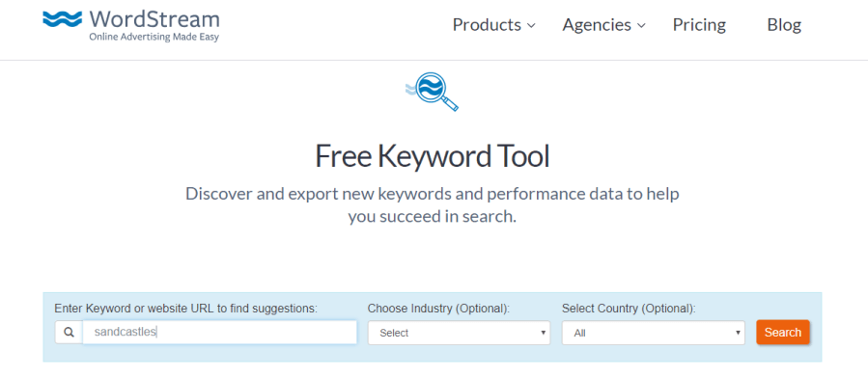Open the Blog link
Screen dimensions: 868x378
tap(784, 25)
